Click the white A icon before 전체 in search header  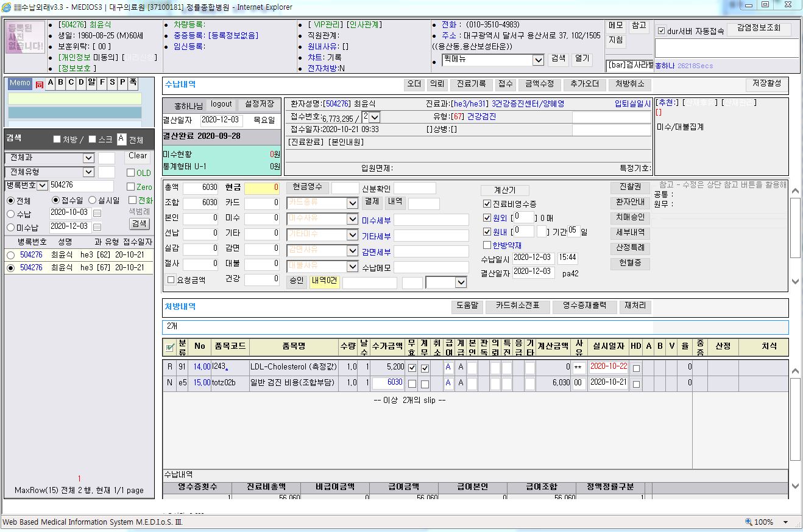click(x=121, y=139)
